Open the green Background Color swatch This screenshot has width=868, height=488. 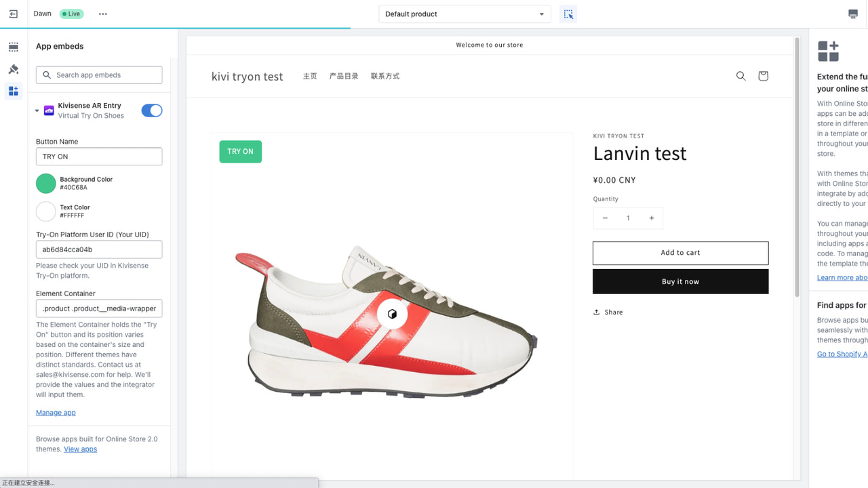point(45,183)
